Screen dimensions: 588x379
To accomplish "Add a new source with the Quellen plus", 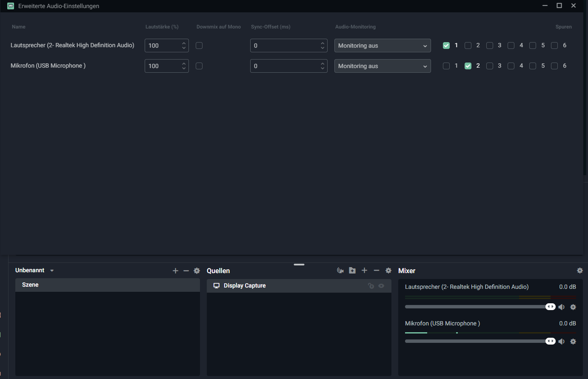I will pos(364,271).
